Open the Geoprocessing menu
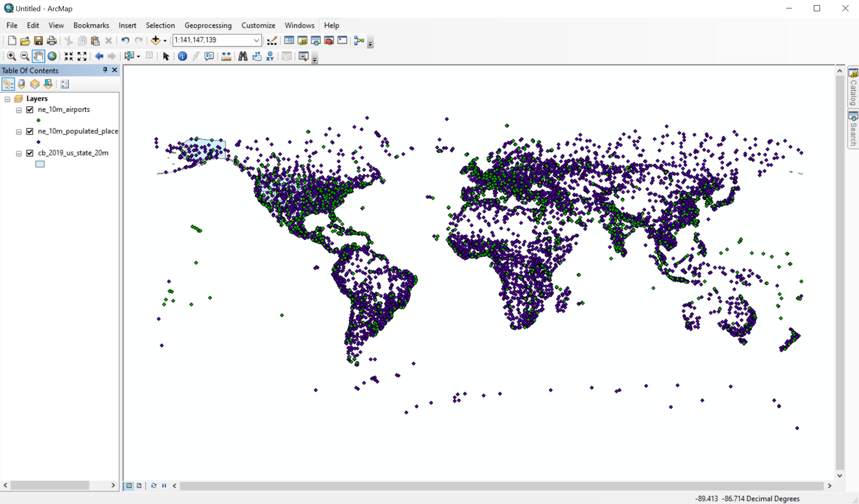The height and width of the screenshot is (504, 859). click(208, 25)
